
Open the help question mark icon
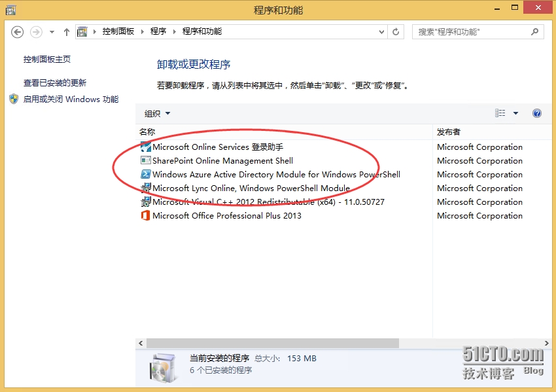(x=537, y=113)
